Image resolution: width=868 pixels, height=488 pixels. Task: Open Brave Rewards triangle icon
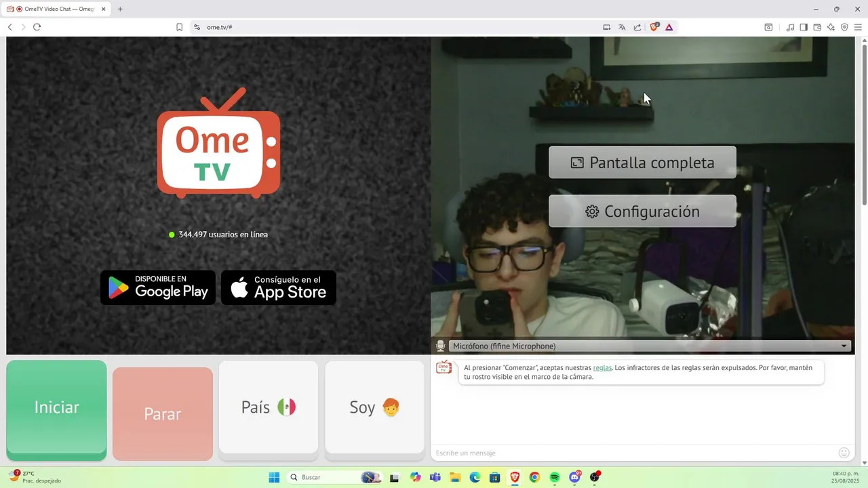click(x=669, y=27)
